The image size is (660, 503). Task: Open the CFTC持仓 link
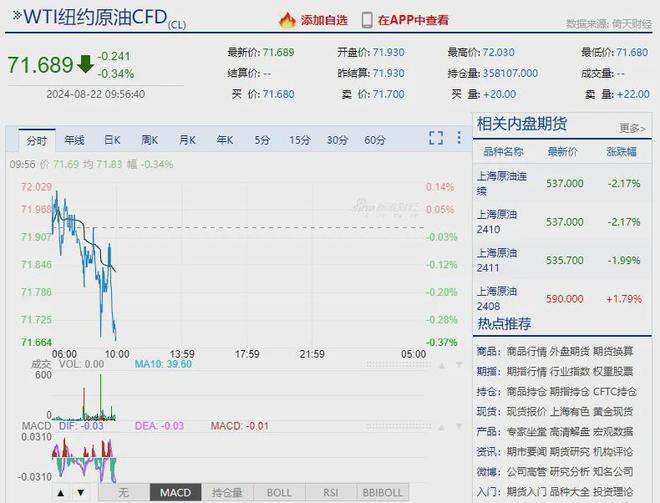(x=615, y=392)
